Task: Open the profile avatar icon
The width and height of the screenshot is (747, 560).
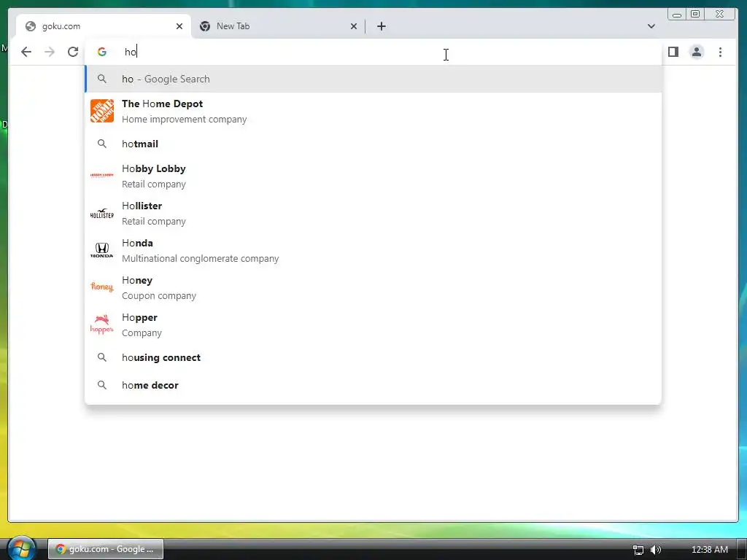Action: pos(697,52)
